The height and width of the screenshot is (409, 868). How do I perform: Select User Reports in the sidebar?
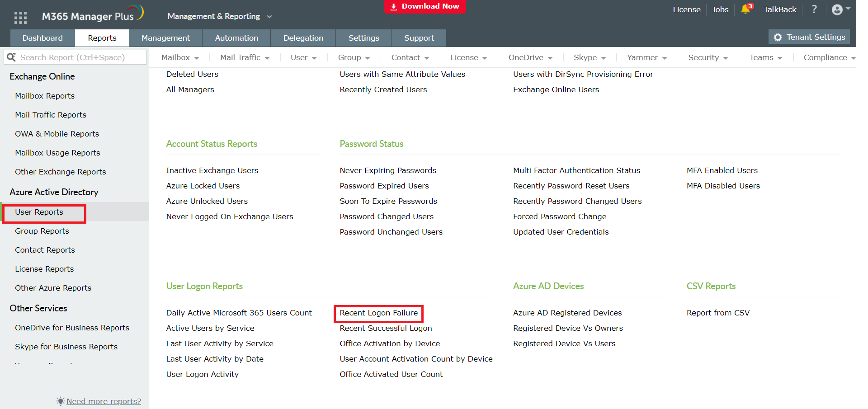(39, 212)
